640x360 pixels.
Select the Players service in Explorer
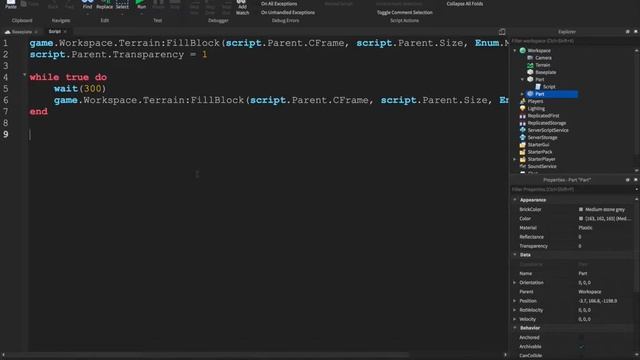pos(535,101)
